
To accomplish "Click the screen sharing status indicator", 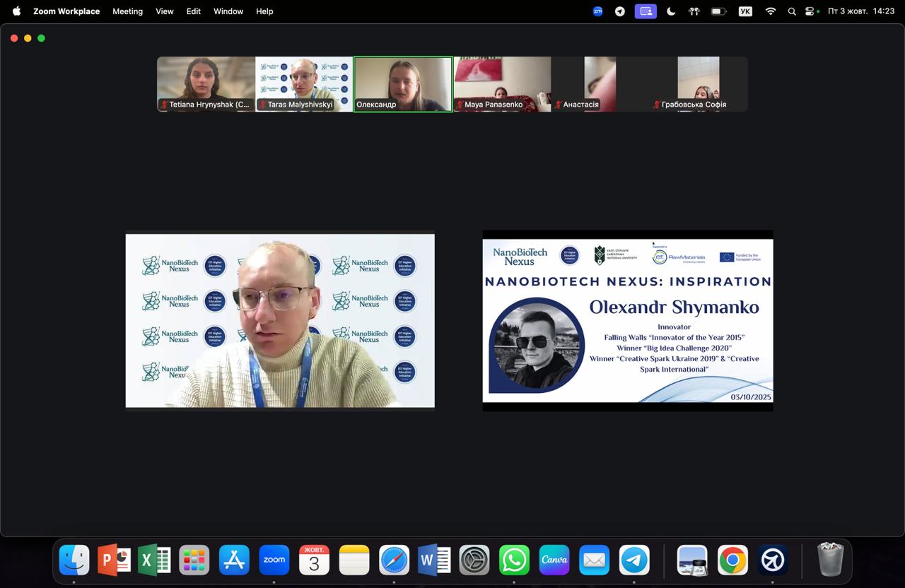I will point(645,11).
